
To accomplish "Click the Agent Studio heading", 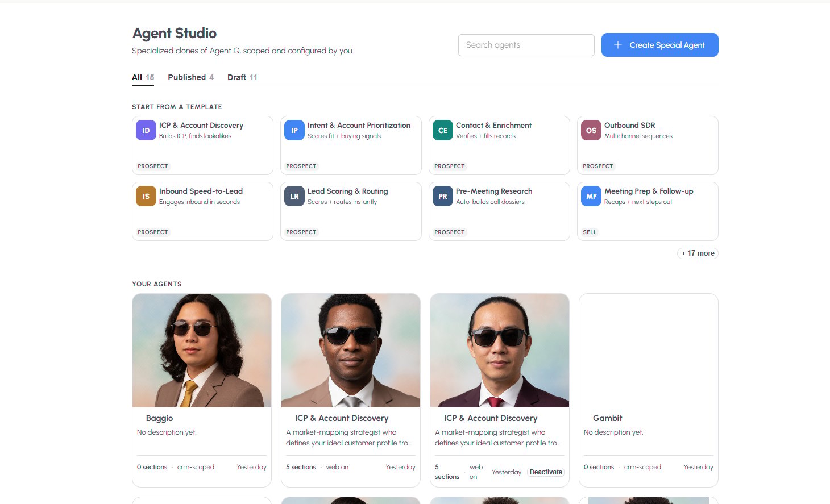I will coord(175,34).
